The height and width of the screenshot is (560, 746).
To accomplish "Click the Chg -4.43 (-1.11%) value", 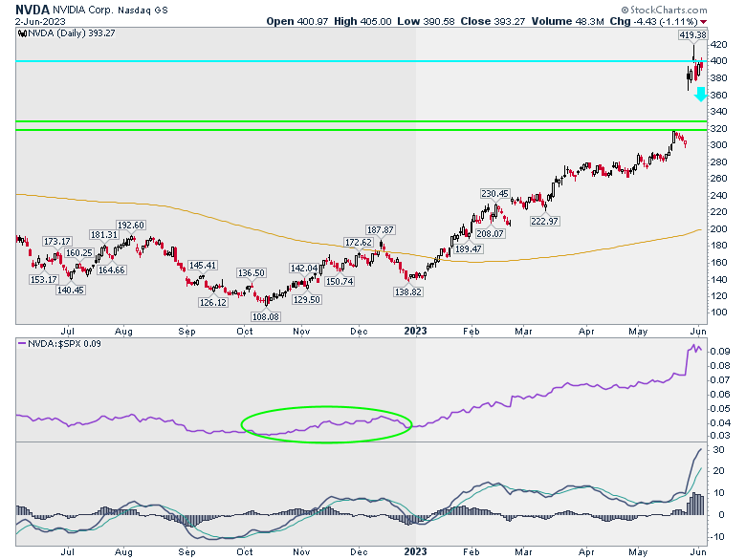I will pos(653,21).
